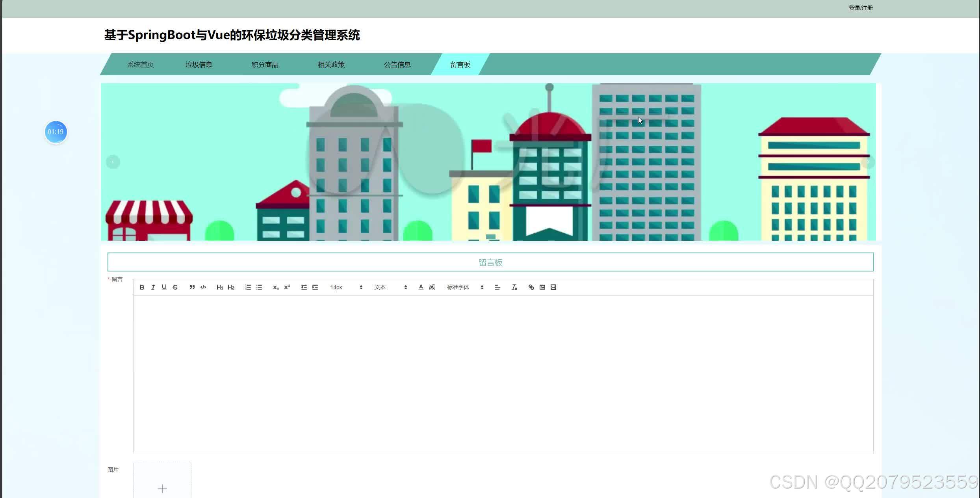The image size is (980, 498).
Task: Click the 登录/注册 link
Action: (861, 8)
